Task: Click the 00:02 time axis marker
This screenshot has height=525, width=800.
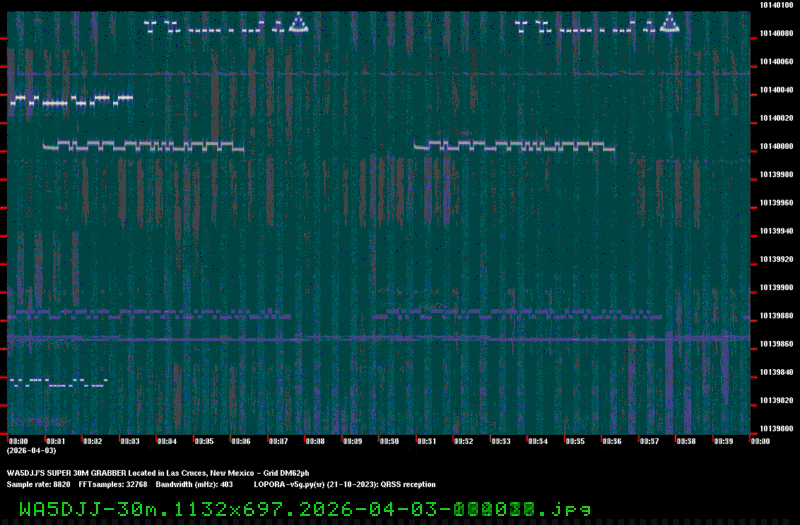Action: point(92,441)
